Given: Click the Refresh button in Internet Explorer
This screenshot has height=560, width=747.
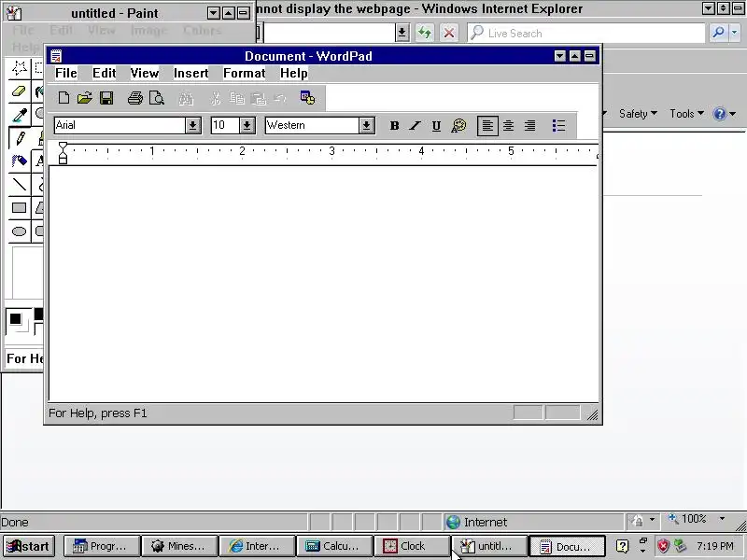Looking at the screenshot, I should click(x=424, y=33).
